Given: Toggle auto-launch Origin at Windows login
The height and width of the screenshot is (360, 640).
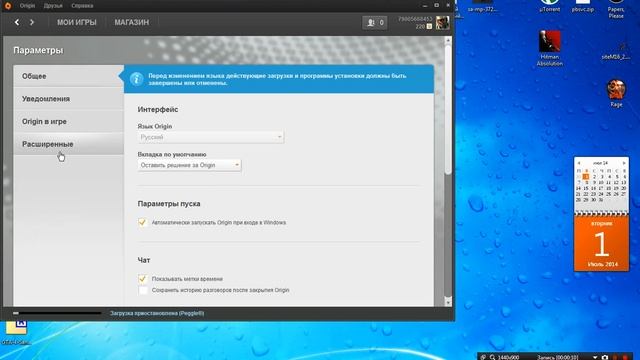Looking at the screenshot, I should coord(142,222).
